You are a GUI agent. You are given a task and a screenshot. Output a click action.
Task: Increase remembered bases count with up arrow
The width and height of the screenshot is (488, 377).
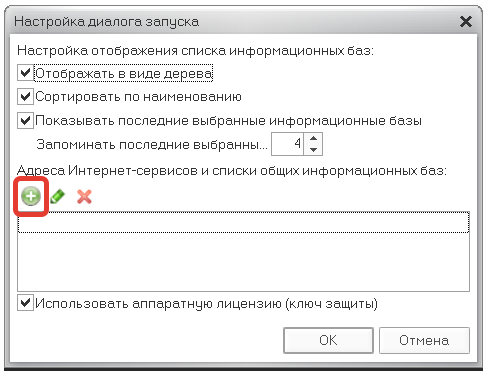tap(313, 138)
